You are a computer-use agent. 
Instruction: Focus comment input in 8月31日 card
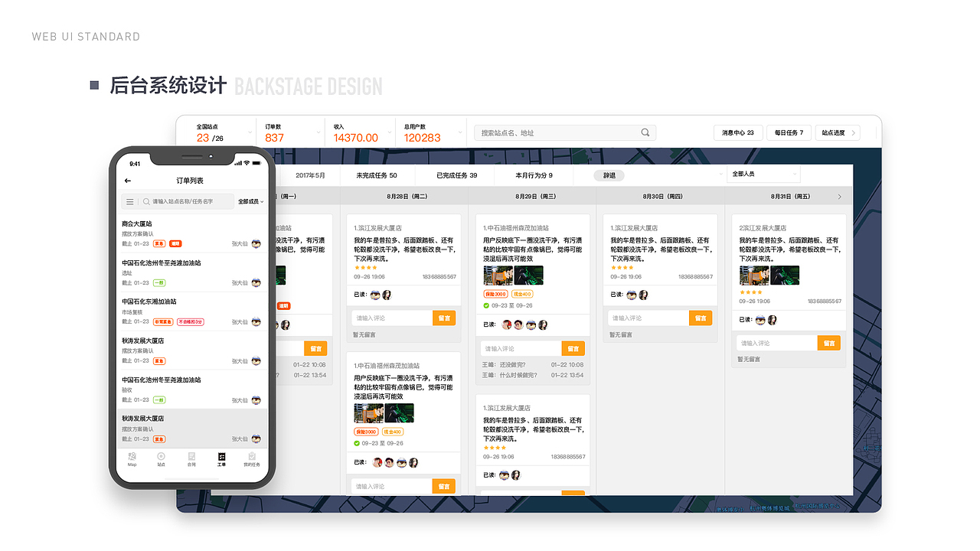pos(777,343)
